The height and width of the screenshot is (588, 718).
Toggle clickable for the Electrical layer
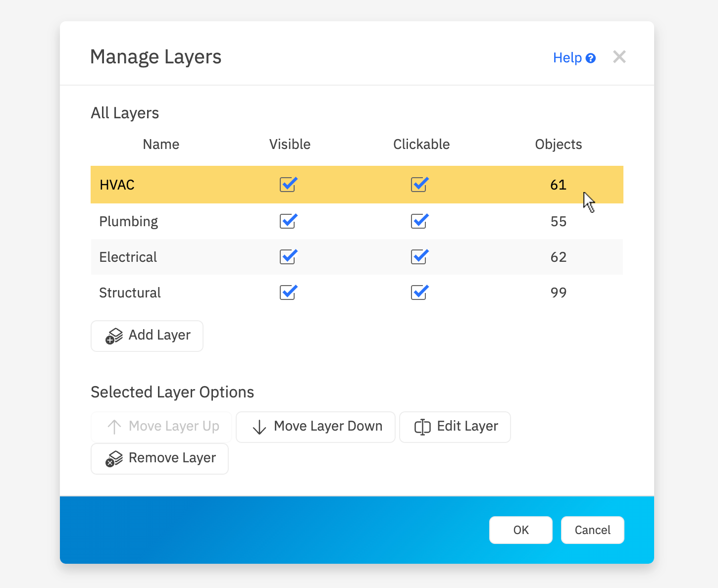tap(419, 257)
